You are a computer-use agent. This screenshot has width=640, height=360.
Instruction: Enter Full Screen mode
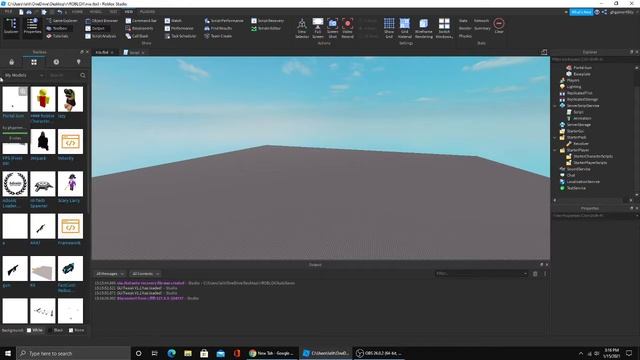(318, 28)
